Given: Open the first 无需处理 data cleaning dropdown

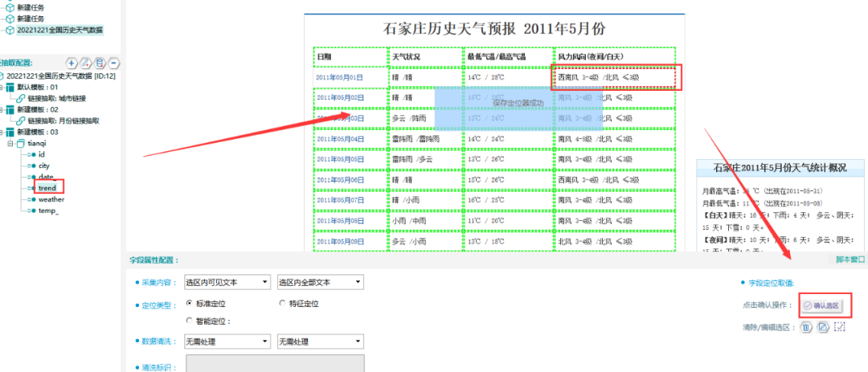Looking at the screenshot, I should point(227,341).
